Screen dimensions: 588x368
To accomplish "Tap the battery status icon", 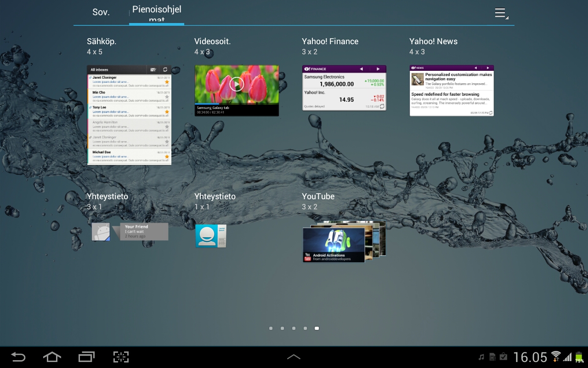I will pos(579,357).
